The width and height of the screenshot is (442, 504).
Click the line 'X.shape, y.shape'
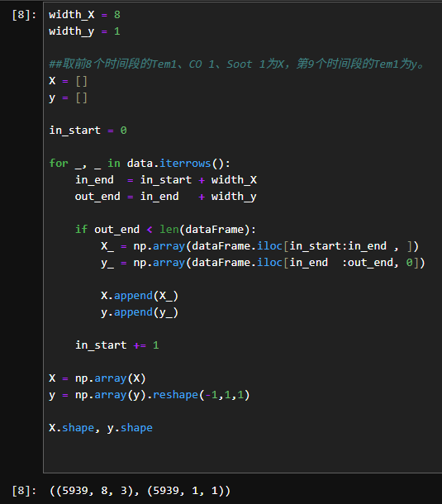[x=101, y=428]
